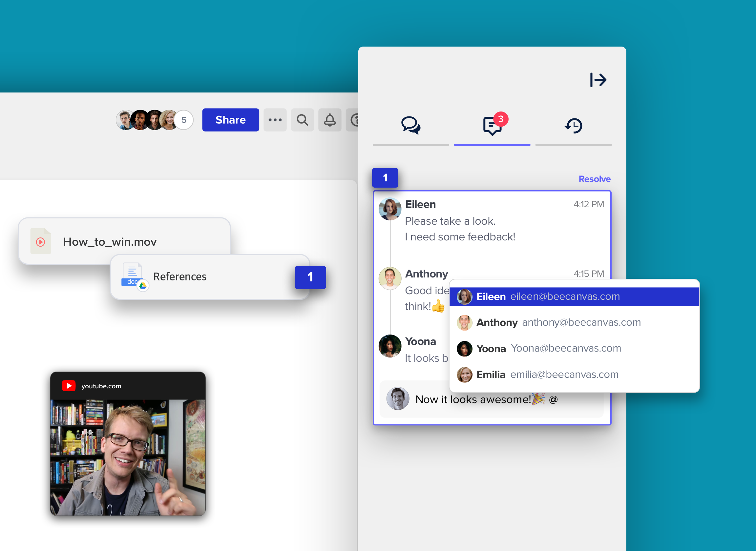This screenshot has width=756, height=551.
Task: Switch to the version history panel icon
Action: coord(573,126)
